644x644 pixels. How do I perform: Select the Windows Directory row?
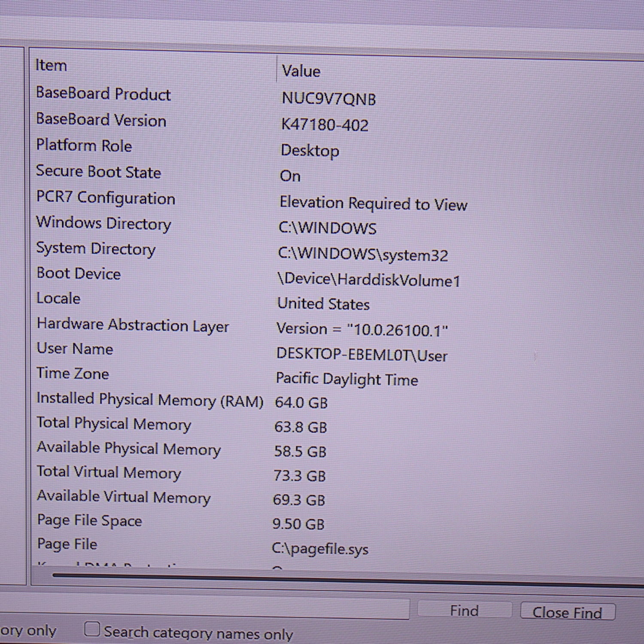[x=103, y=223]
